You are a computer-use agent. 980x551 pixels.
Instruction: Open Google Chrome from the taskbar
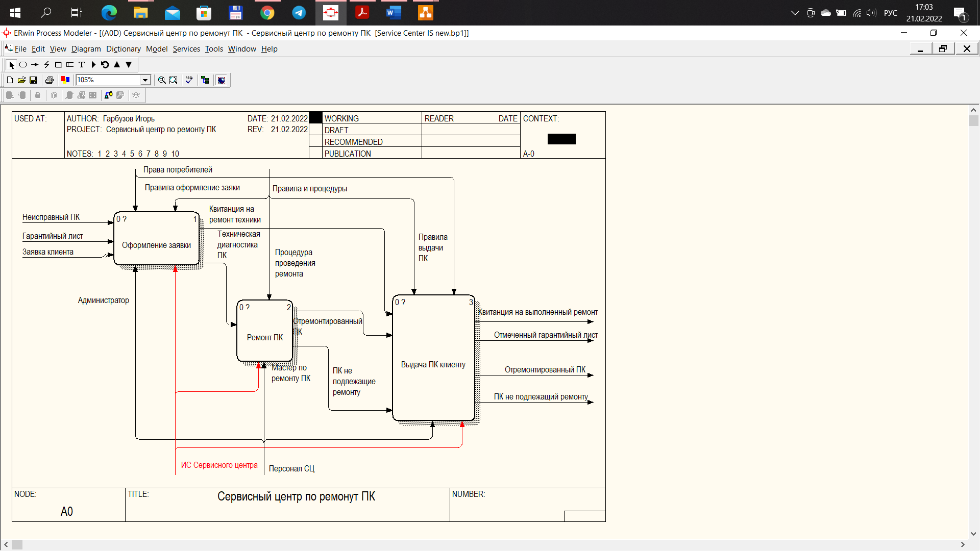[267, 13]
